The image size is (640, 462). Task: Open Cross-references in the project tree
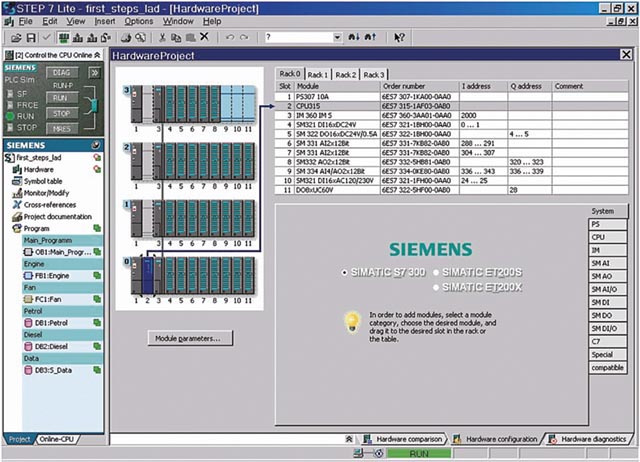pos(52,204)
